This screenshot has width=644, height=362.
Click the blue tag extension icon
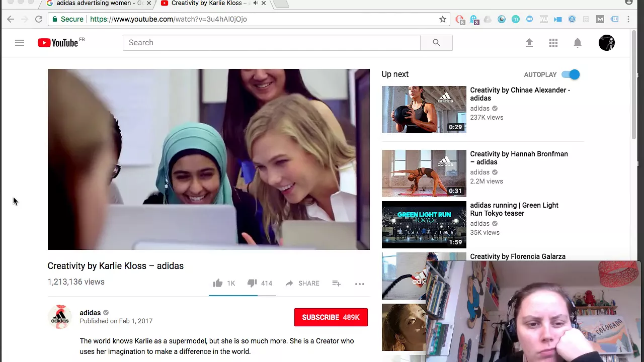click(x=614, y=19)
